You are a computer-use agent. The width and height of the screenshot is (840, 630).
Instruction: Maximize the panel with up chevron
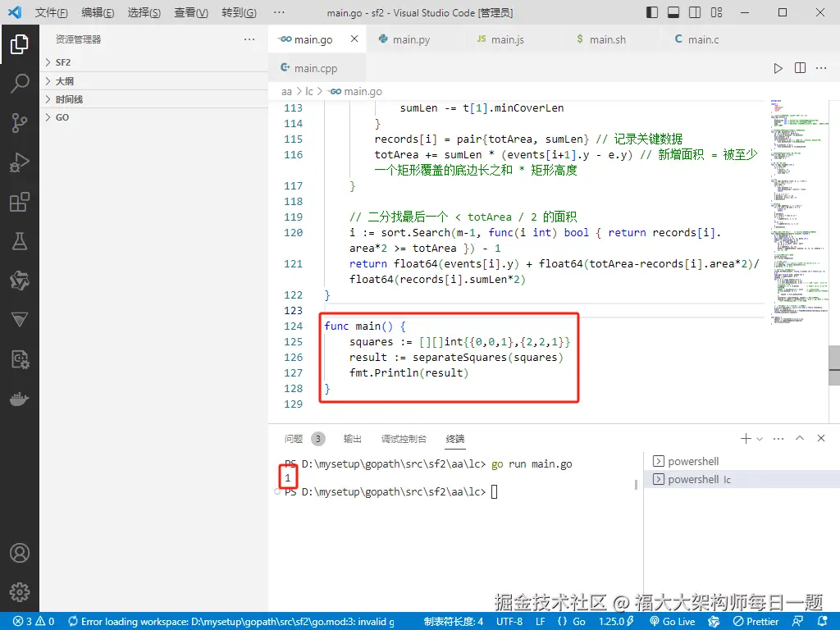point(800,438)
